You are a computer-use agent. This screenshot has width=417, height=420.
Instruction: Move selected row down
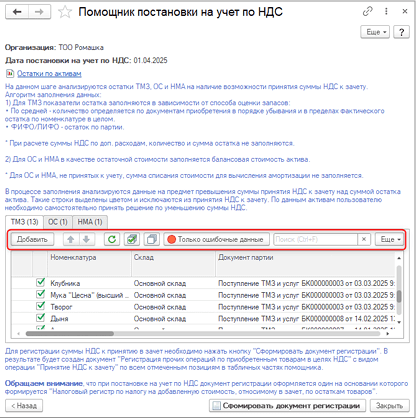[86, 239]
